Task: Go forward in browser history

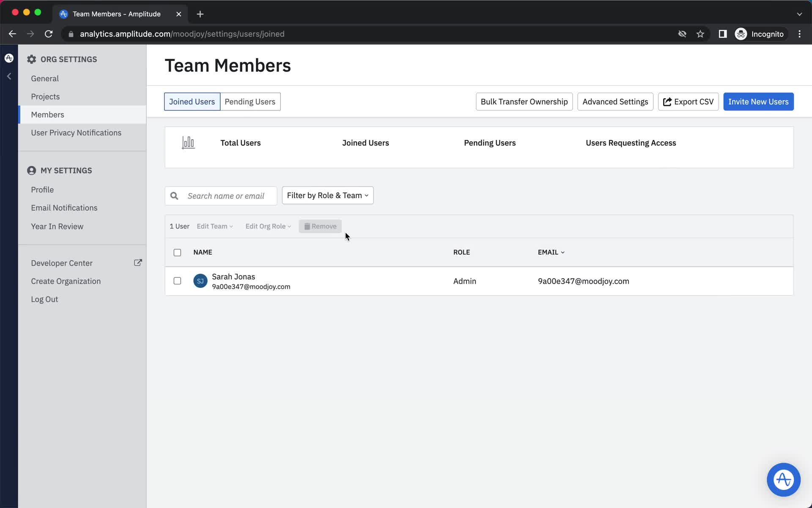Action: click(x=30, y=34)
